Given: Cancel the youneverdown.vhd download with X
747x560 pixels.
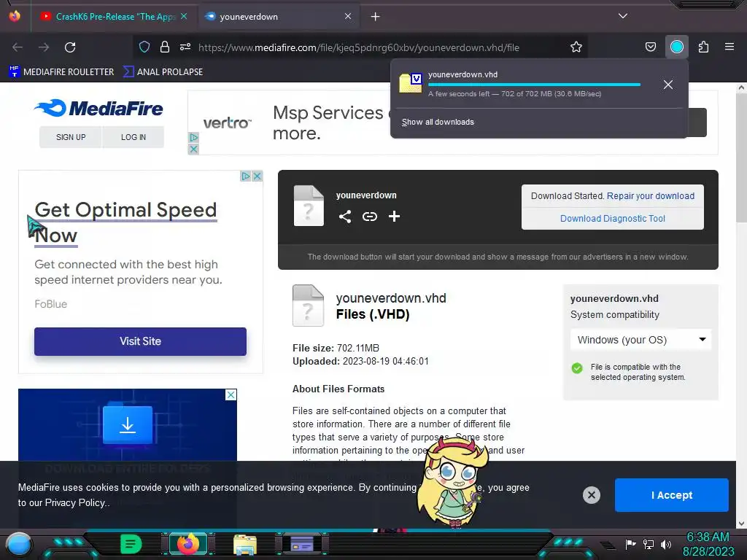Looking at the screenshot, I should [x=668, y=85].
